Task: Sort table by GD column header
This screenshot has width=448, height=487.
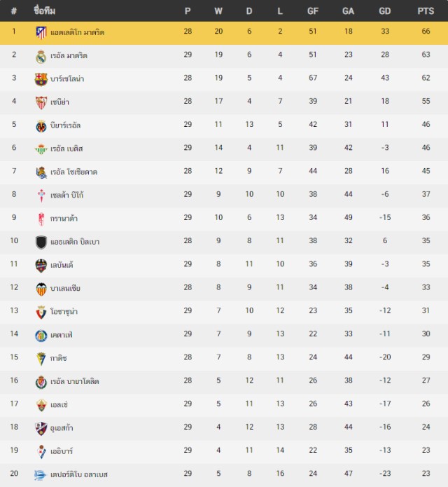Action: 385,11
